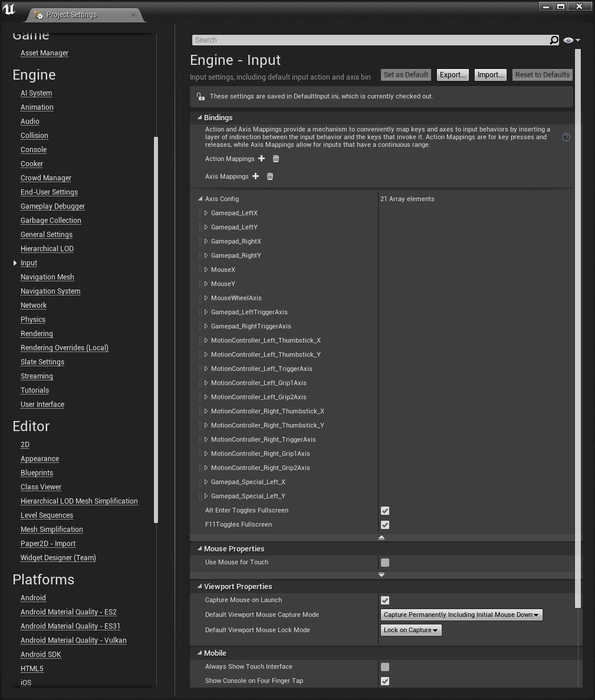Open Default Viewport Mouse Lock Mode dropdown

tap(411, 630)
